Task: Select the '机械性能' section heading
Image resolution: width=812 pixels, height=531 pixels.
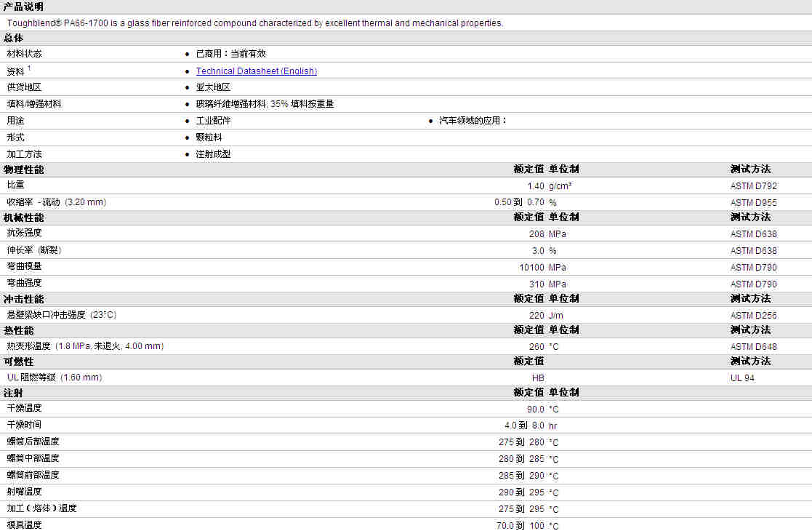Action: (x=24, y=217)
